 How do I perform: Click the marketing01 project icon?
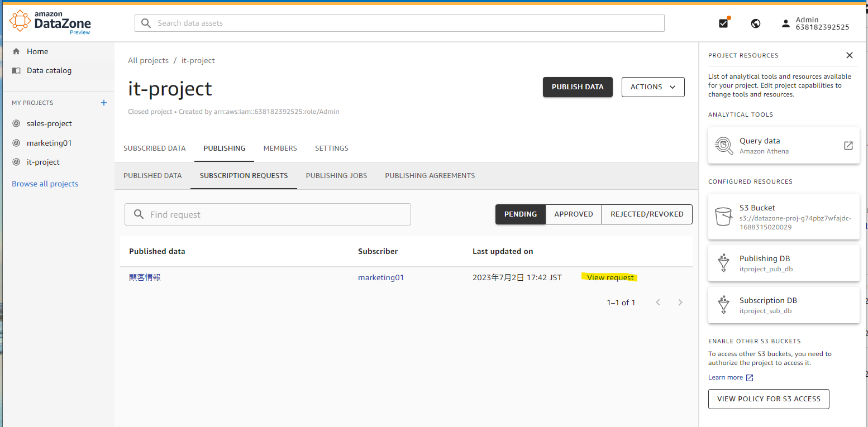(16, 143)
